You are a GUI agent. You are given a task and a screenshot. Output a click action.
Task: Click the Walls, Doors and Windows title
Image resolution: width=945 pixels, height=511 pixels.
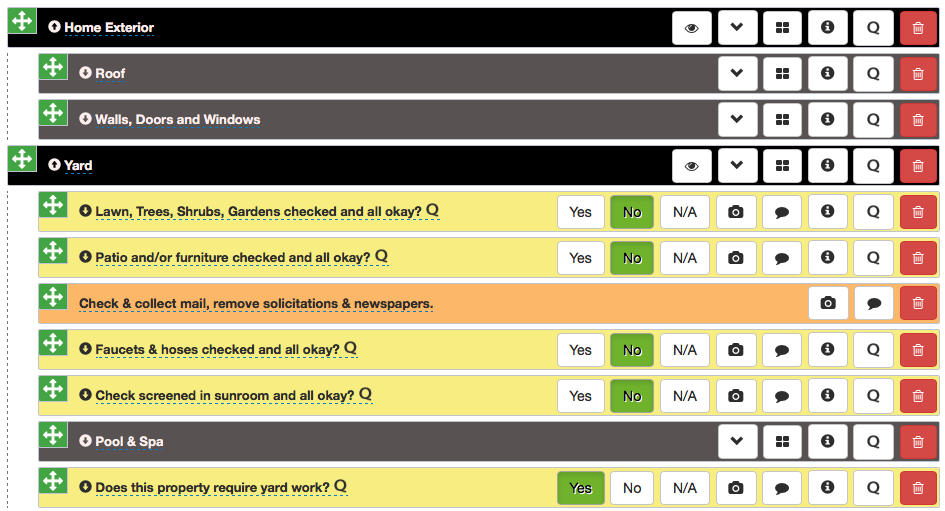tap(177, 120)
